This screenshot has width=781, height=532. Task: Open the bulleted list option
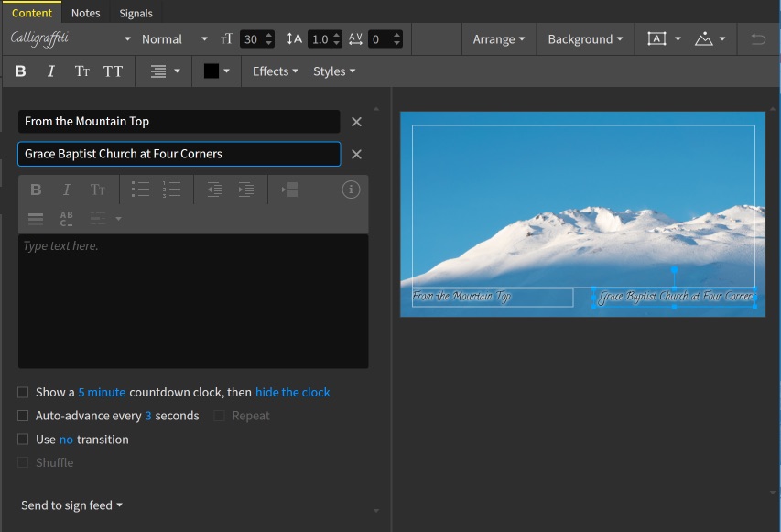[141, 190]
